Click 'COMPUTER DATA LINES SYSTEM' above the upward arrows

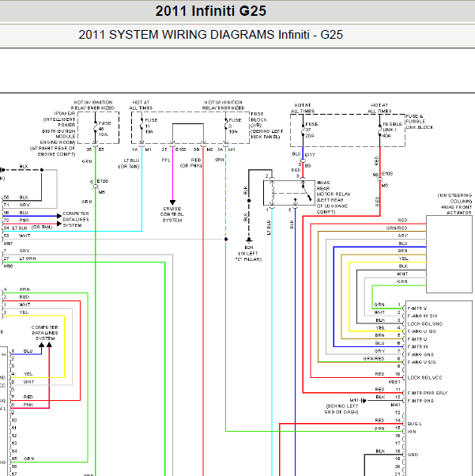tap(45, 333)
